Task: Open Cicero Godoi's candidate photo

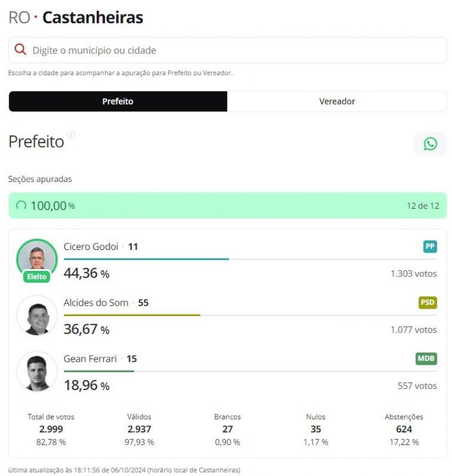Action: click(x=37, y=259)
